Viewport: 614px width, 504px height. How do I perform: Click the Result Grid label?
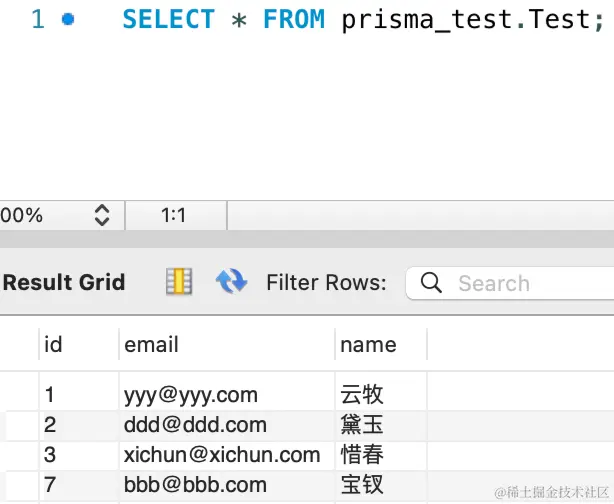[x=64, y=282]
